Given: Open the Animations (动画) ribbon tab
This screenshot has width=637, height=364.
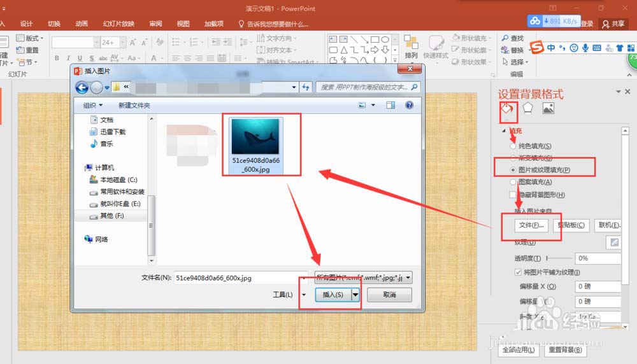Looking at the screenshot, I should tap(82, 24).
